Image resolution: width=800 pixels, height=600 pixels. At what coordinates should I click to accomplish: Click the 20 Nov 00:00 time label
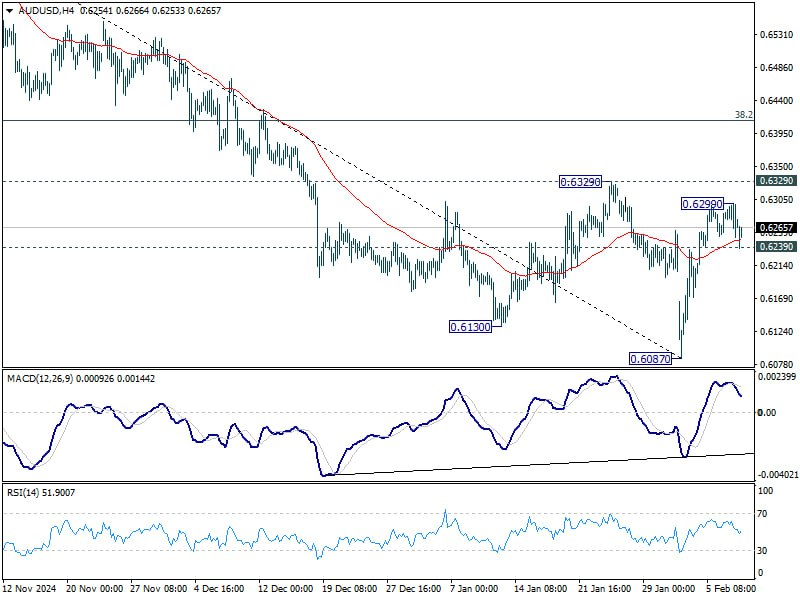(95, 589)
